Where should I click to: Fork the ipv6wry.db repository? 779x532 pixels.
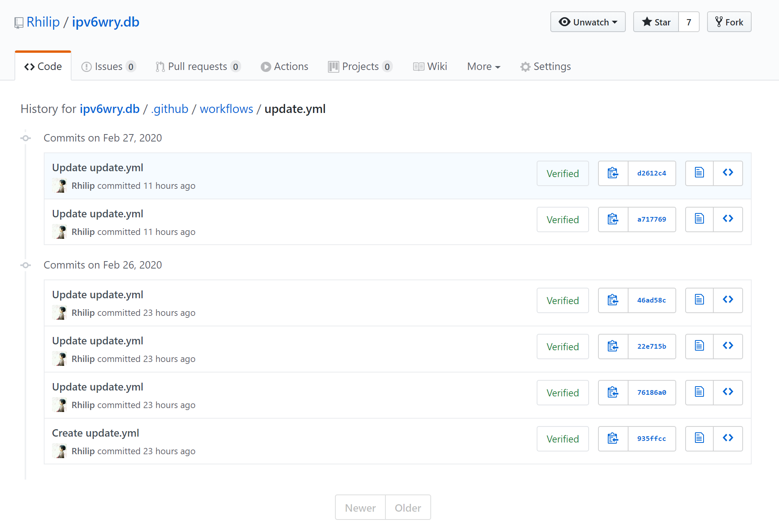(x=729, y=22)
